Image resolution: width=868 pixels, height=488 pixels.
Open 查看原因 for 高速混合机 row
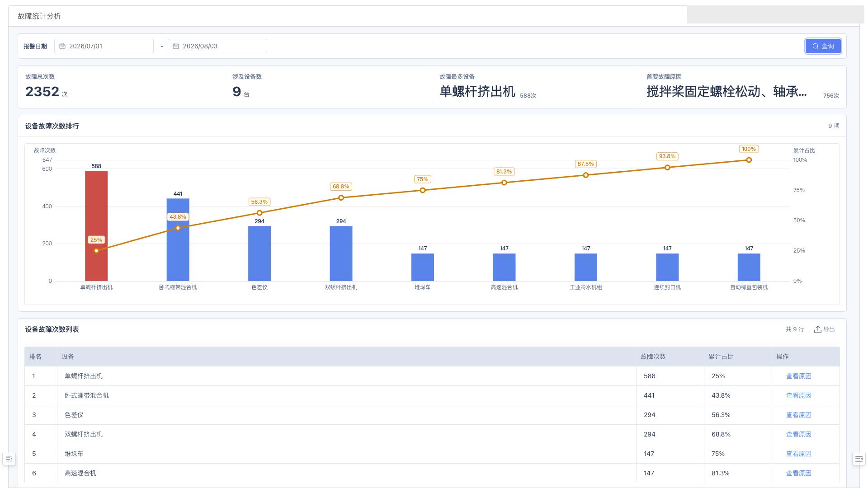(798, 473)
